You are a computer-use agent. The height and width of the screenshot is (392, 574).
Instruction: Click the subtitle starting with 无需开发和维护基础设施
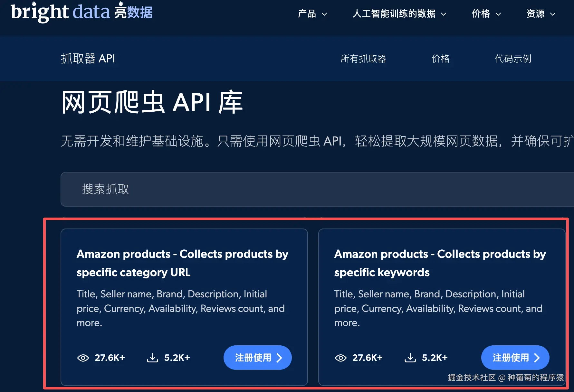[x=317, y=141]
